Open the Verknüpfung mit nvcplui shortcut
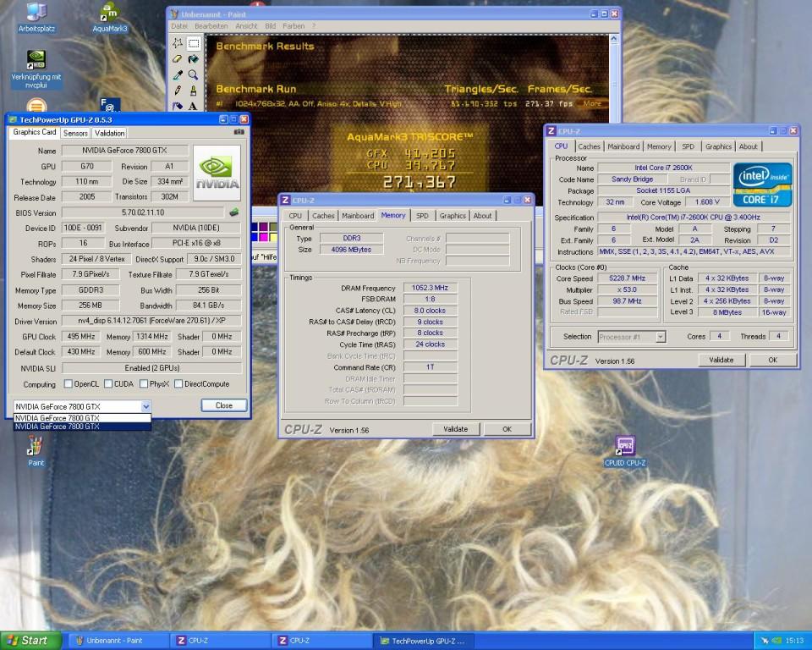The image size is (812, 650). pos(36,69)
